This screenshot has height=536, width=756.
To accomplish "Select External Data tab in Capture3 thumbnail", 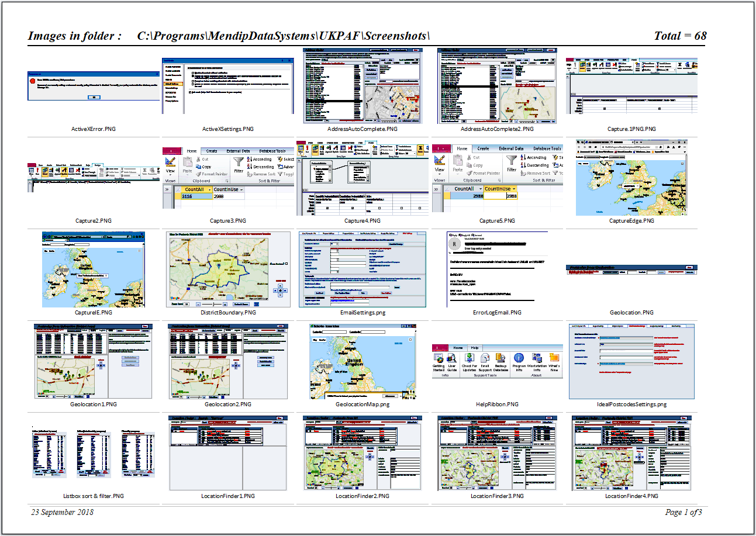I will [239, 151].
